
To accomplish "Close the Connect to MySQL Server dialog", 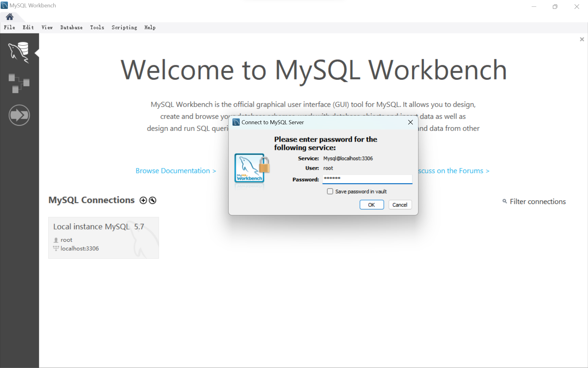I will 410,122.
